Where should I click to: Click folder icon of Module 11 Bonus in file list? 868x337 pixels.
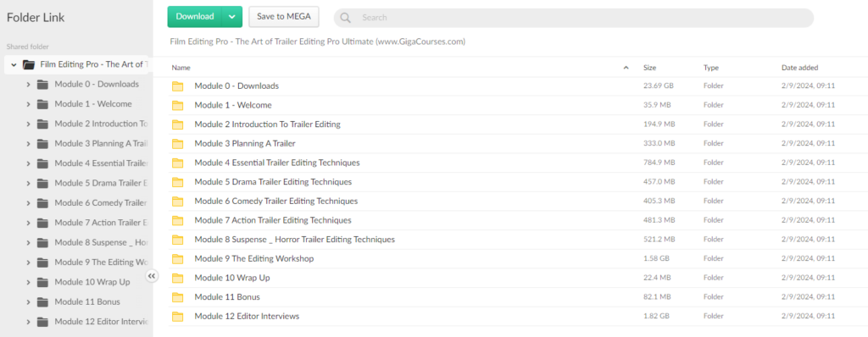tap(177, 297)
